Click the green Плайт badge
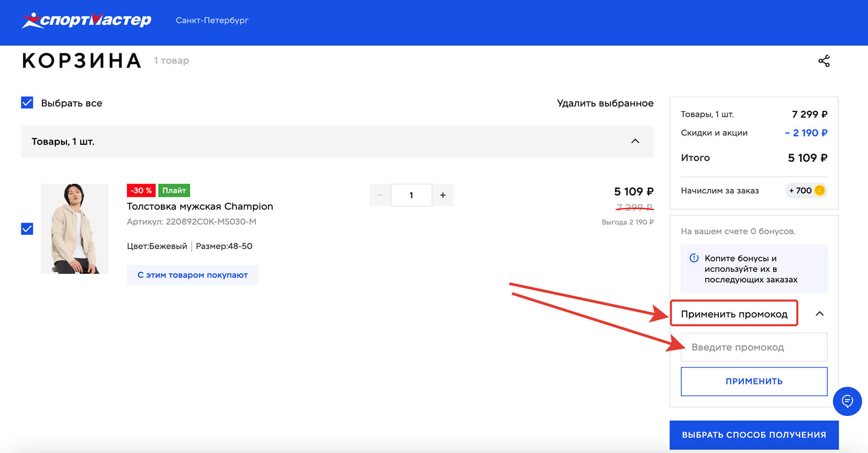Image resolution: width=868 pixels, height=453 pixels. [175, 190]
